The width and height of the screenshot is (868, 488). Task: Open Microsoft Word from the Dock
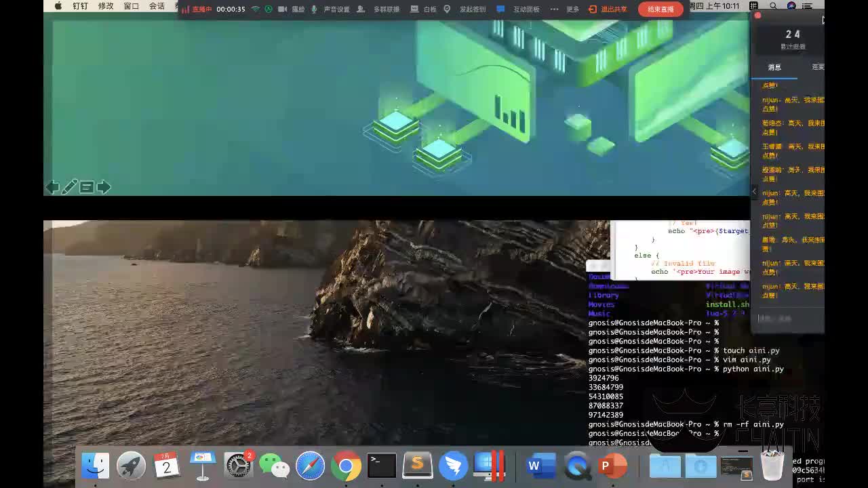[540, 466]
